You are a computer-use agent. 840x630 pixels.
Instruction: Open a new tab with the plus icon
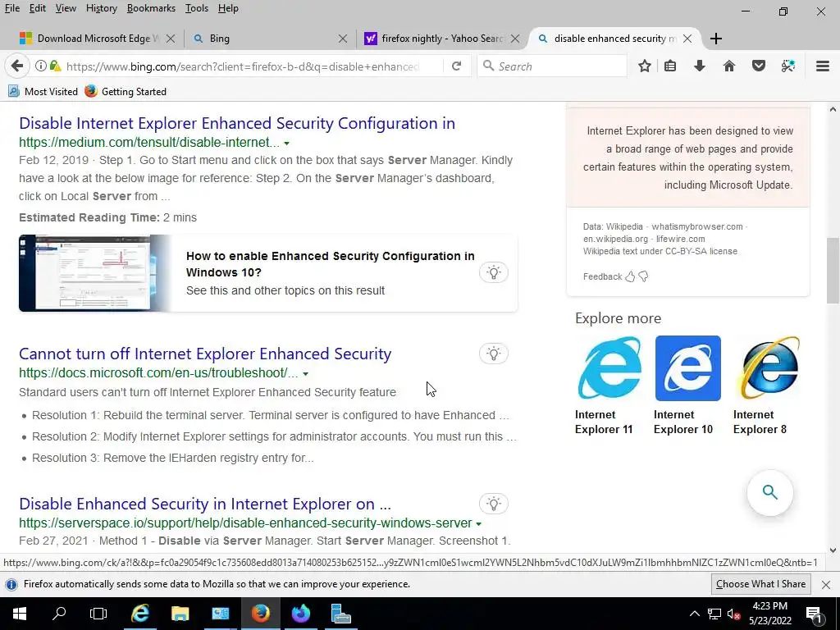coord(715,39)
